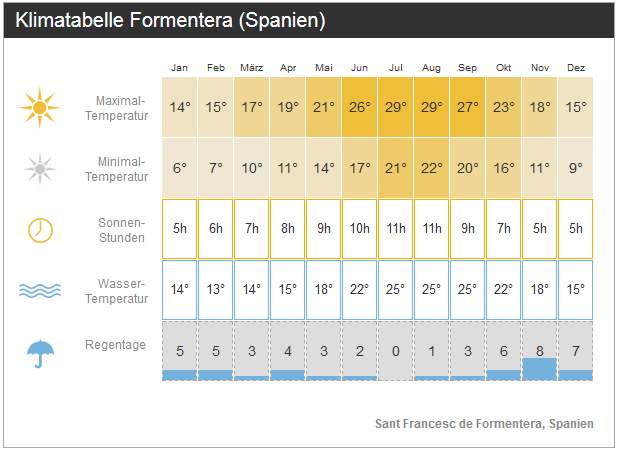Click the Sonnen-Stunden row label
Screen dimensions: 619x450
click(x=122, y=230)
